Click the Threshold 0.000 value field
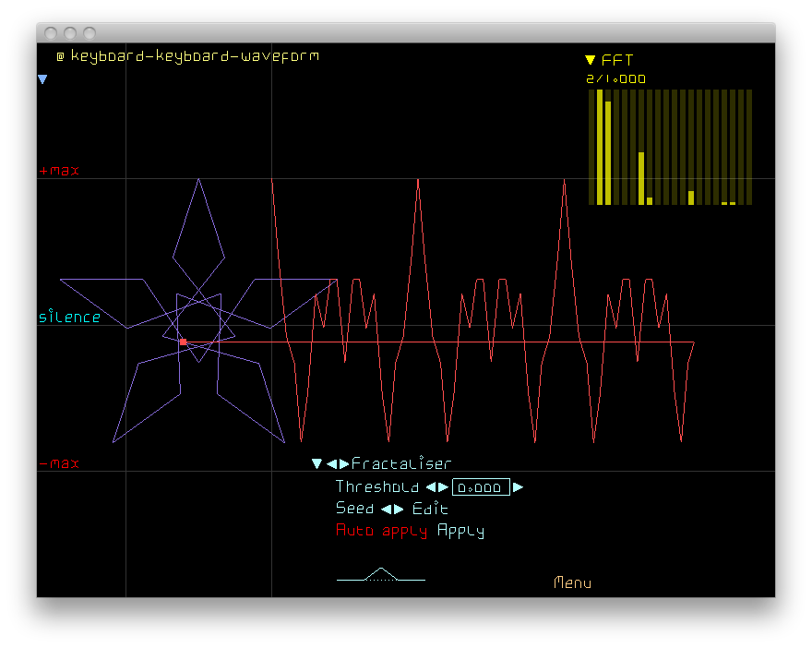 [481, 487]
